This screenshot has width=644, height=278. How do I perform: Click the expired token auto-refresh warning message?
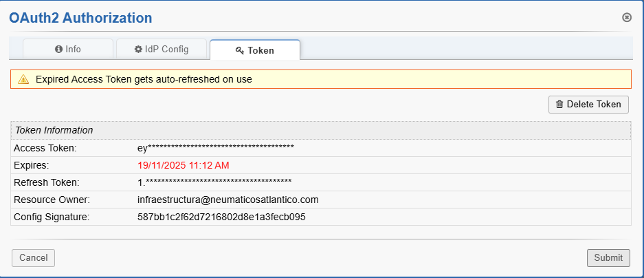144,79
